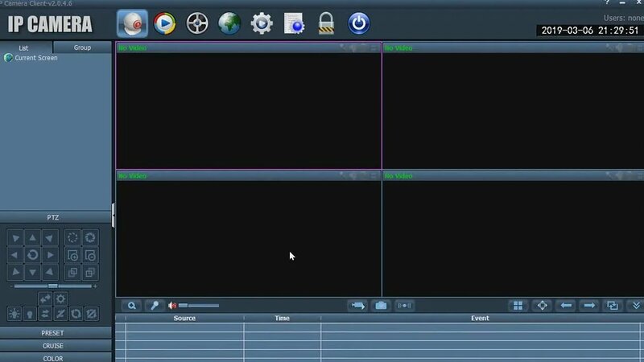Pan PTZ camera left arrow
Viewport: 644px width, 362px height.
pos(15,255)
